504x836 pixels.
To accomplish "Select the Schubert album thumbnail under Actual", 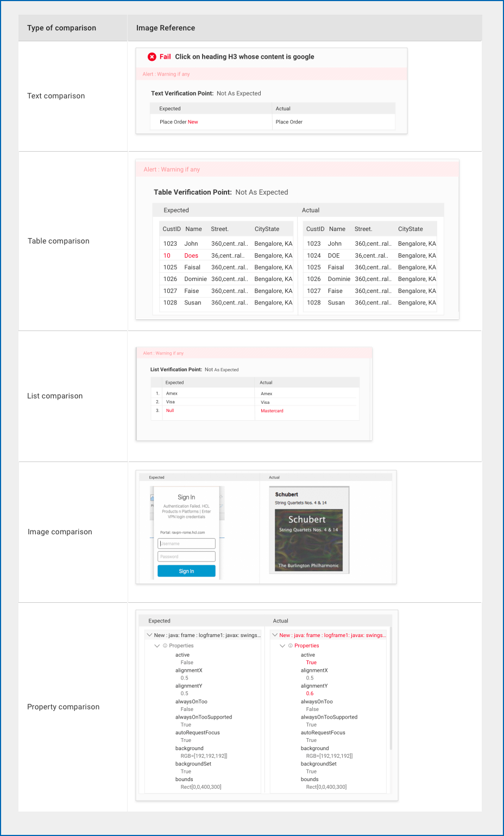I will click(x=309, y=530).
